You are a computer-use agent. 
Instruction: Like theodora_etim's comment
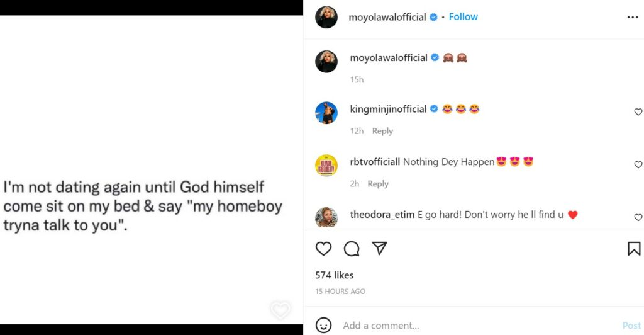coord(638,217)
